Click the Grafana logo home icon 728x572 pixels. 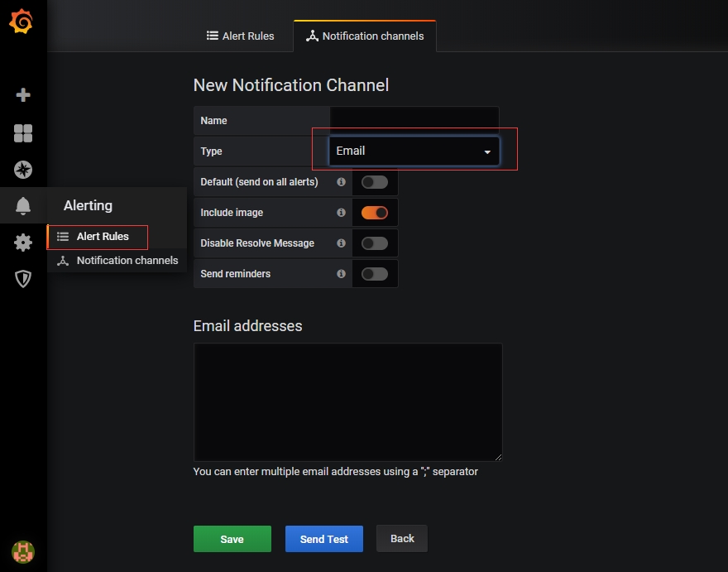click(22, 22)
